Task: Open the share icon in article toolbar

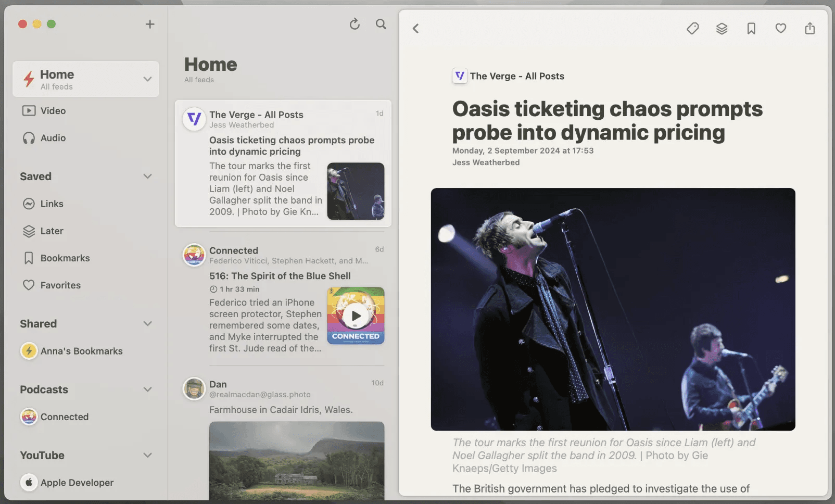Action: 809,29
